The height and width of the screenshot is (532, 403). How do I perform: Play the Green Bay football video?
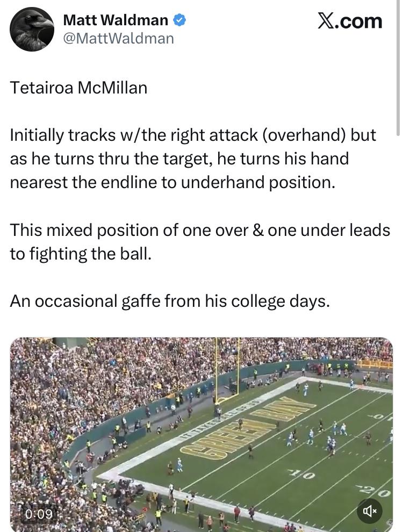pyautogui.click(x=201, y=434)
